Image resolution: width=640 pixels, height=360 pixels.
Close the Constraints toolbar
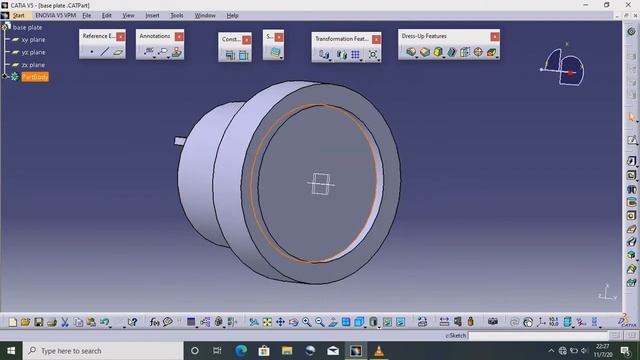[247, 40]
